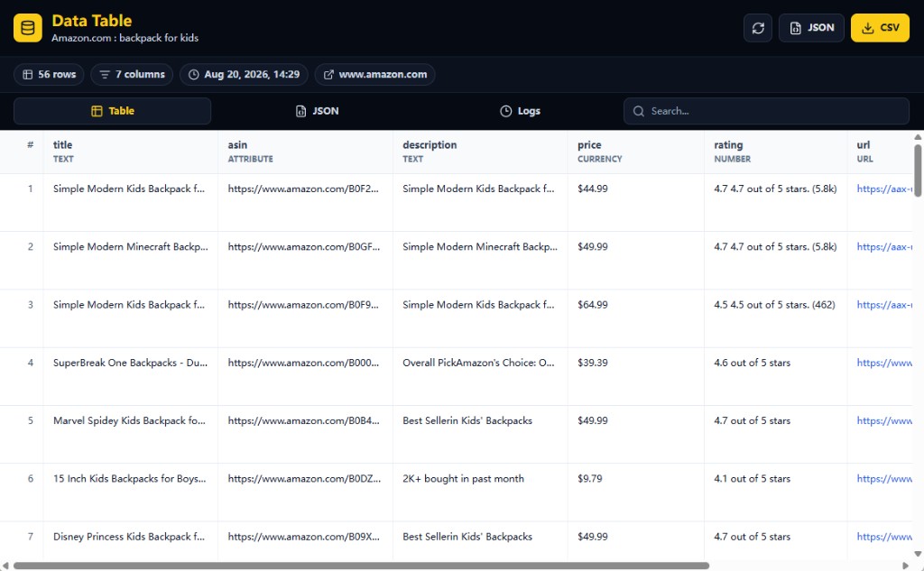Click the 7 columns filter badge
Screen dimensions: 924x571
point(132,74)
